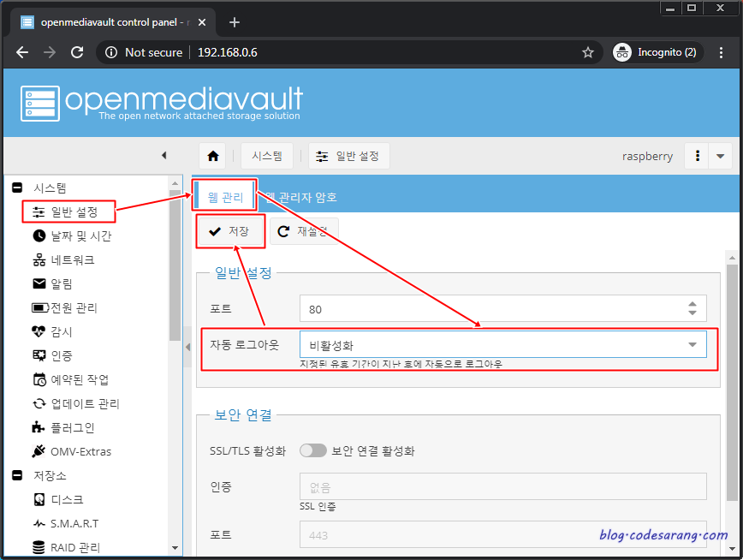The image size is (743, 560).
Task: Click the sidebar tree scrollbar
Action: point(175,265)
